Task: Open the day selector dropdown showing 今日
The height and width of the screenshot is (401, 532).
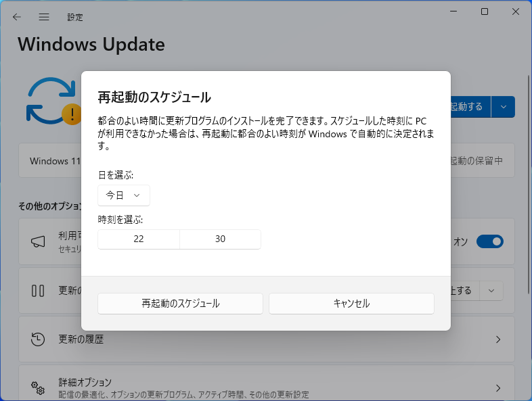Action: [123, 195]
